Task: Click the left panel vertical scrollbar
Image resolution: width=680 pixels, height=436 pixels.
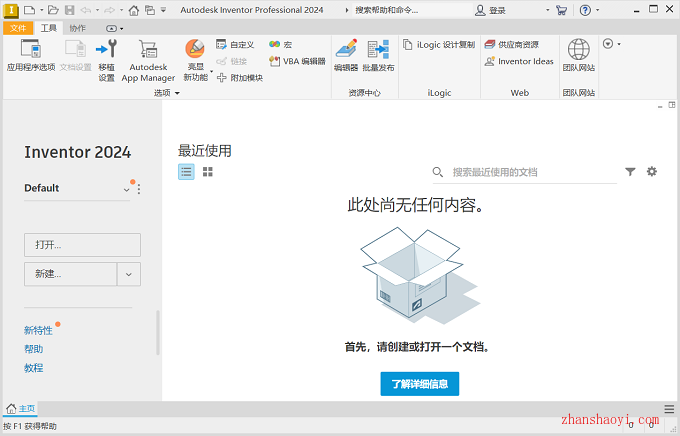Action: (158, 333)
